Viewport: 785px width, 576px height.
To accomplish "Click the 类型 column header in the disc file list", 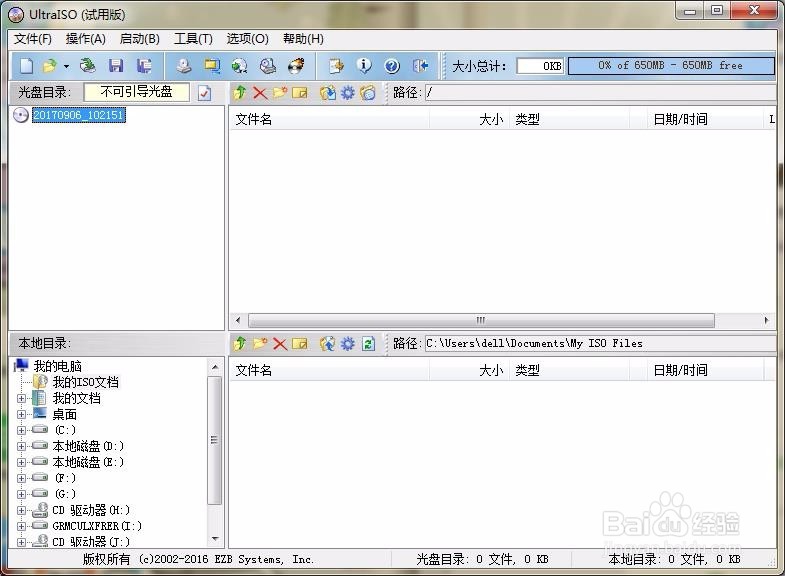I will 569,120.
